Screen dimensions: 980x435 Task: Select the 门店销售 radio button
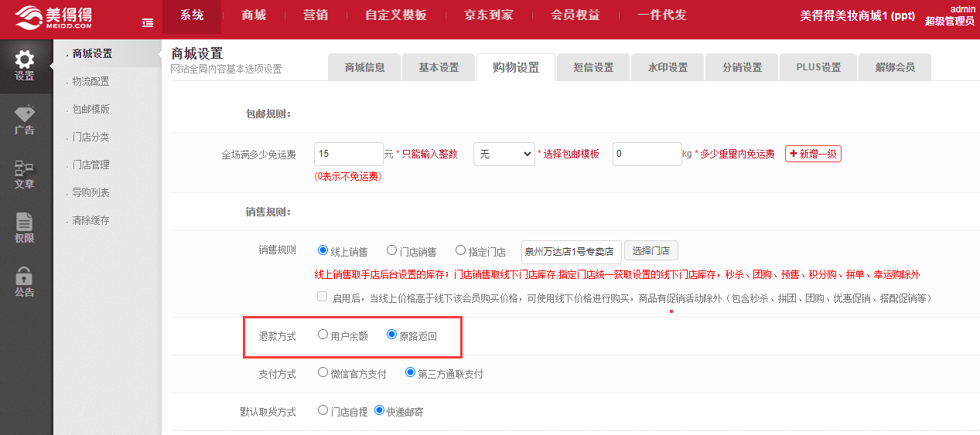point(392,251)
